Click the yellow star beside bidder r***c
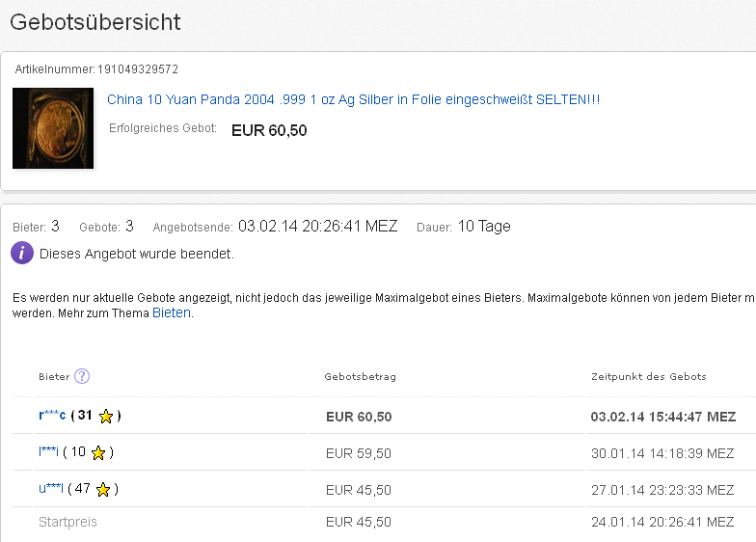756x542 pixels. 106,417
